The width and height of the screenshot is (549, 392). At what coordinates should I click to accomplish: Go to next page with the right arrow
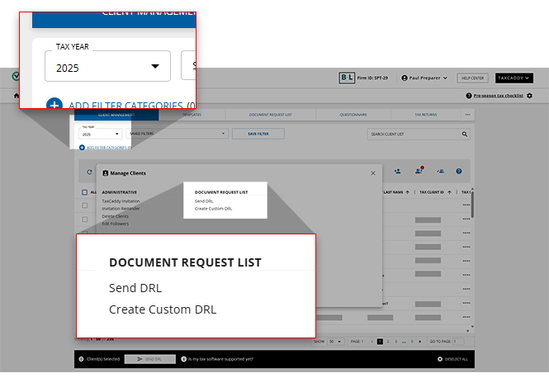(420, 342)
